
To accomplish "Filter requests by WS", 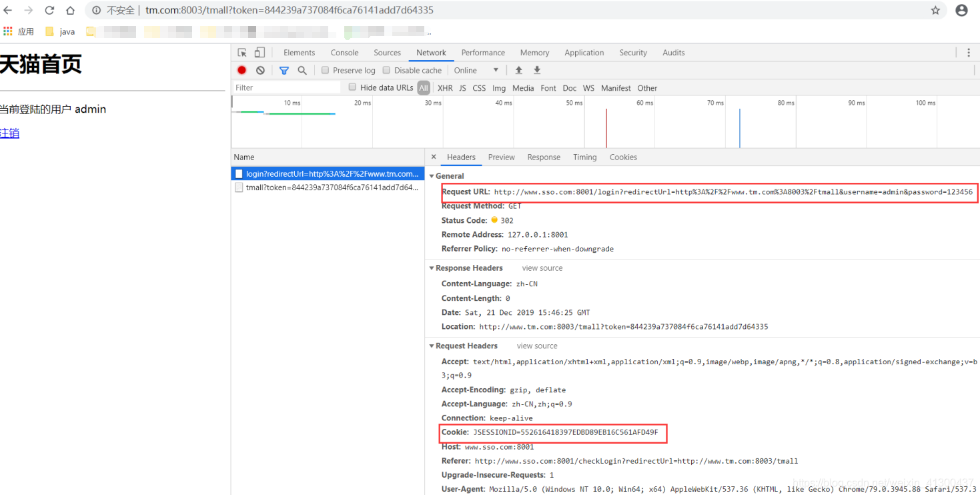I will click(588, 88).
